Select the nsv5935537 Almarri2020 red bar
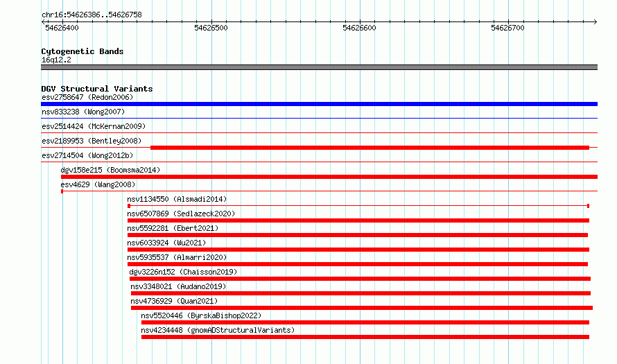The width and height of the screenshot is (617, 364). click(x=358, y=264)
